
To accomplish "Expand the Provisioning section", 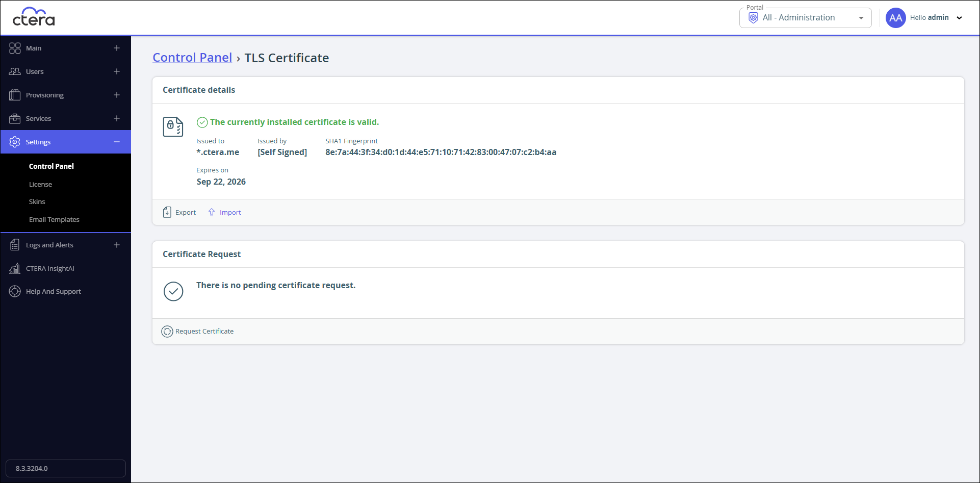I will 117,95.
